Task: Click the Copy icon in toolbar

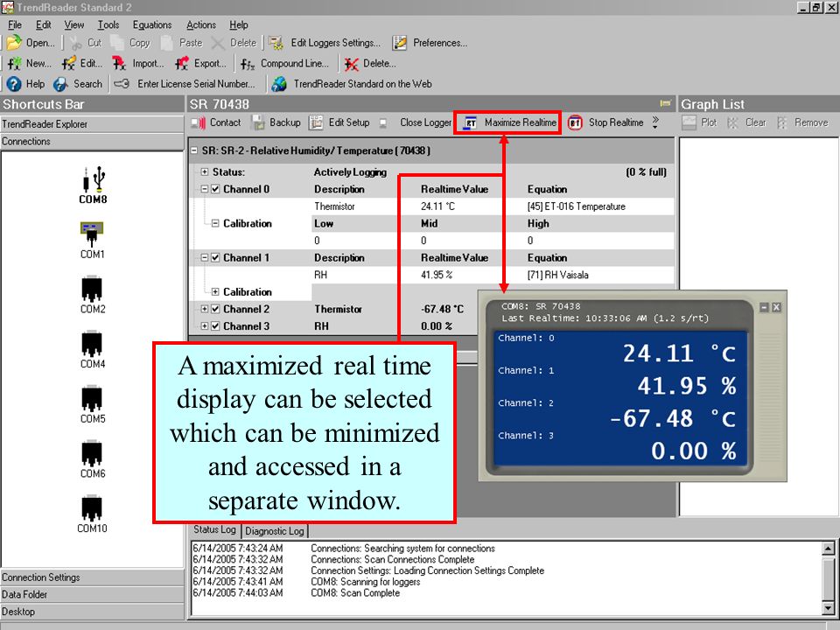Action: pyautogui.click(x=117, y=43)
